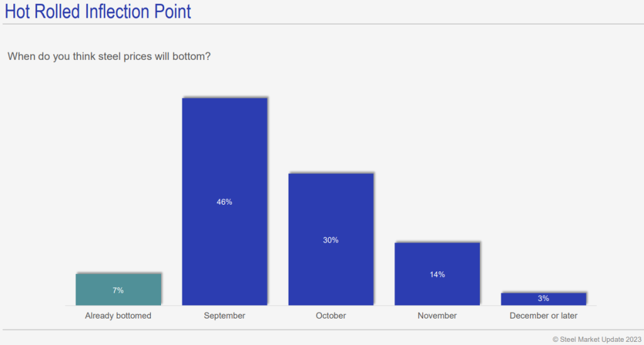Click the "September" axis label
Image resolution: width=644 pixels, height=345 pixels.
[x=225, y=315]
